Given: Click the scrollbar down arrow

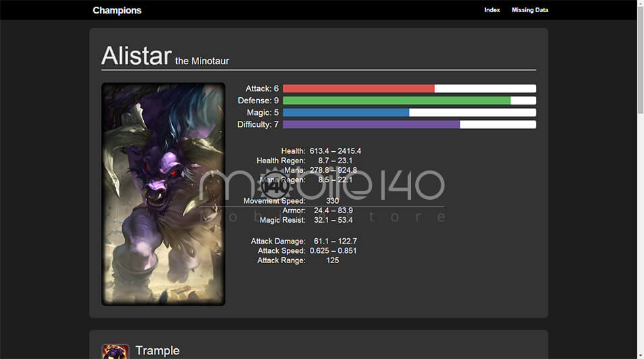Looking at the screenshot, I should pyautogui.click(x=641, y=356).
